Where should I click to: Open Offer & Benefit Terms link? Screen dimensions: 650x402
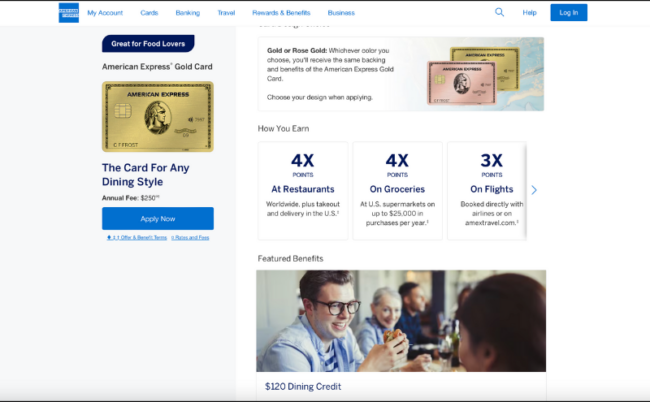coord(135,238)
